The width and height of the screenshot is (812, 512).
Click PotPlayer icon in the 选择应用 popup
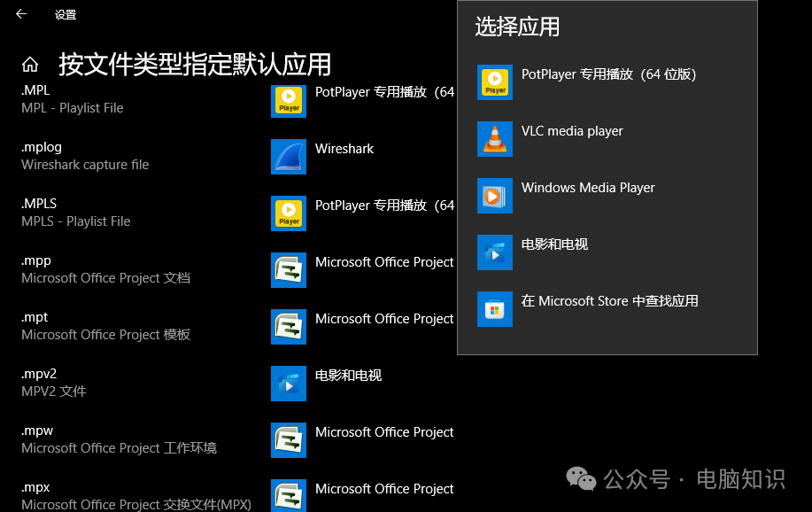pos(495,82)
